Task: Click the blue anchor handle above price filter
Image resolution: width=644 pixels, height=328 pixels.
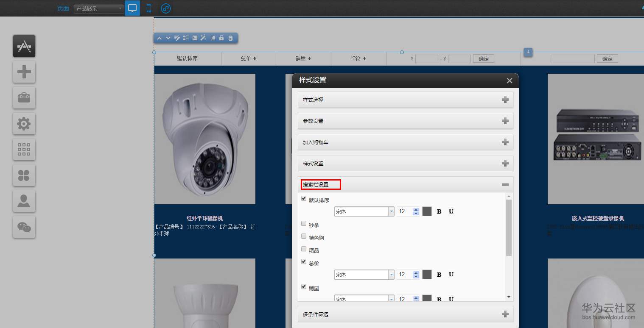Action: click(x=528, y=53)
